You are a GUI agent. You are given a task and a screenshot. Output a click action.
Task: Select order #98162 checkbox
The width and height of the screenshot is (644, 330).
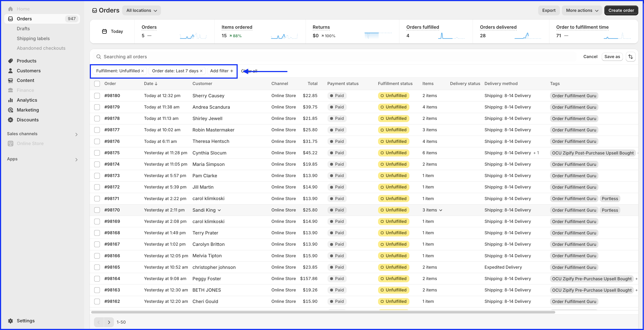click(97, 302)
